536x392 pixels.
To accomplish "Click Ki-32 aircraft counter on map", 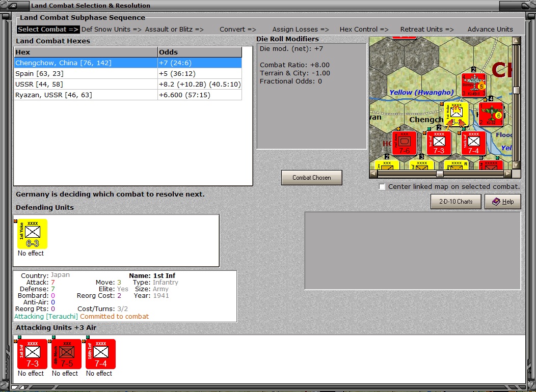I will tap(491, 114).
